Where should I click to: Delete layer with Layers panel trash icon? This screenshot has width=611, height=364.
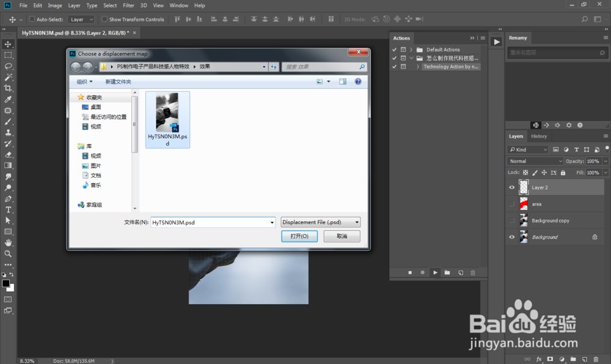pyautogui.click(x=595, y=359)
